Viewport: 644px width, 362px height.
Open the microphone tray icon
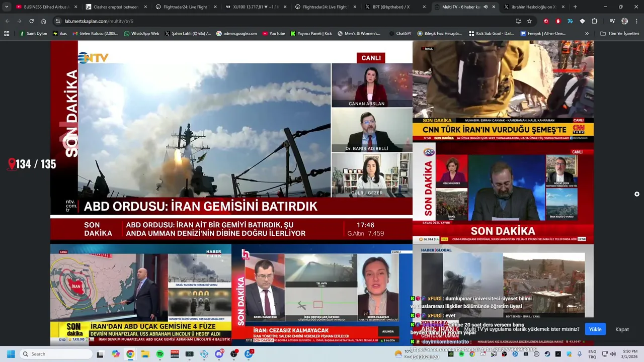click(580, 354)
